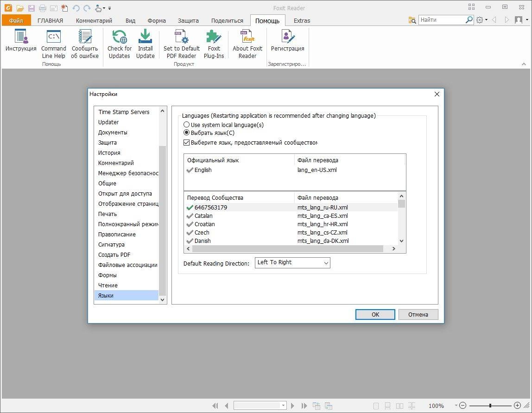Click the Print icon in quick access toolbar

(x=43, y=8)
